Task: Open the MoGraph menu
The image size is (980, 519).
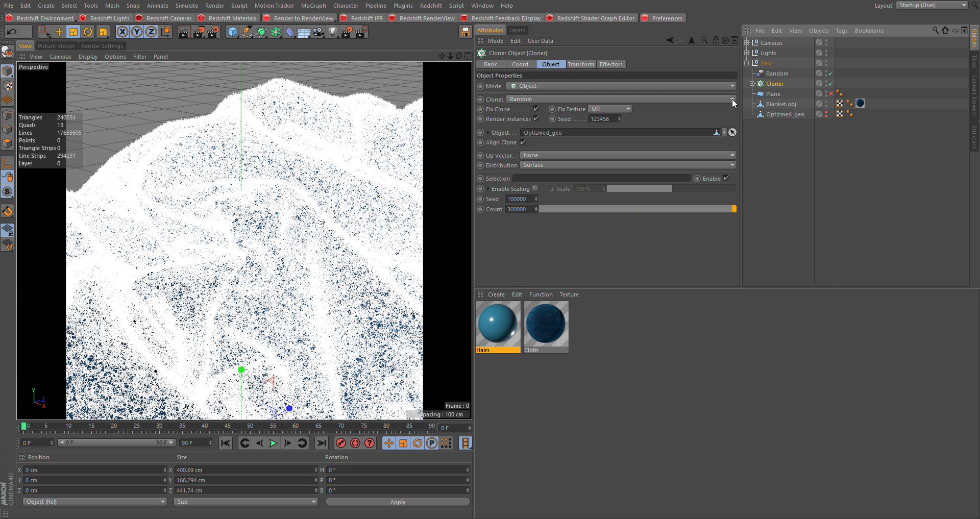Action: pos(313,6)
